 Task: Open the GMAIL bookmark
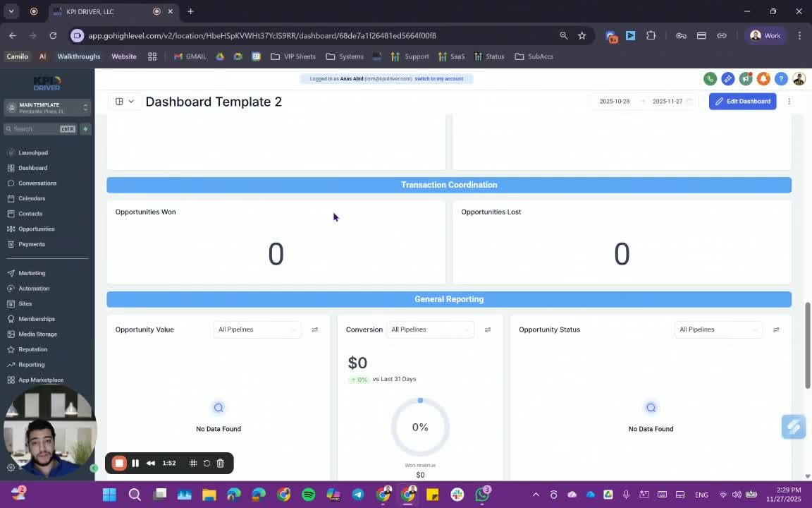click(190, 56)
